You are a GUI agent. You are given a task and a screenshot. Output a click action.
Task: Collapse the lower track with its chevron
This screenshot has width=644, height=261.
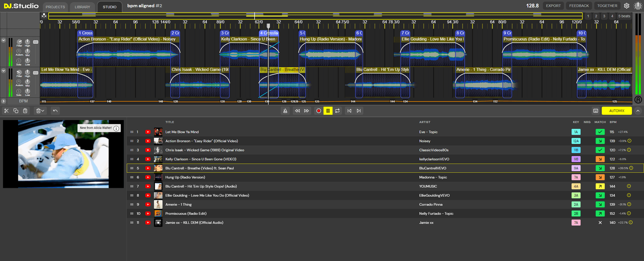[x=3, y=71]
